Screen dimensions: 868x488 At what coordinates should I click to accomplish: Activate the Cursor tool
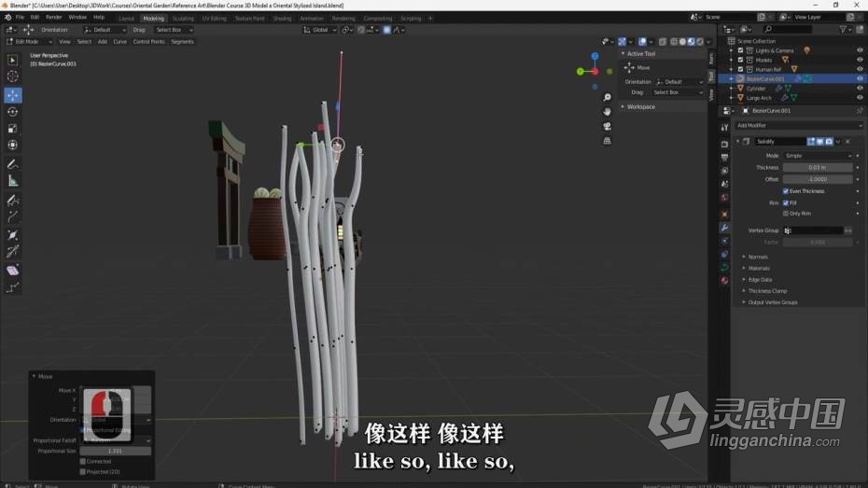(x=13, y=77)
